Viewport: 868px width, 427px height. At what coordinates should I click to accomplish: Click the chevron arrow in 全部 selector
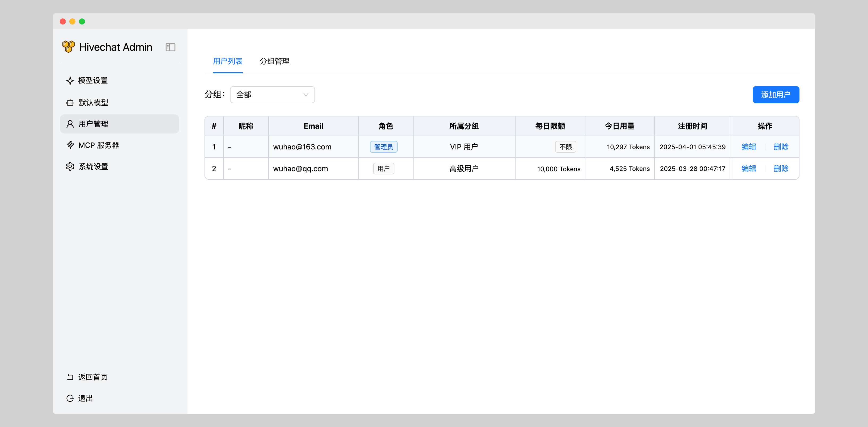[x=306, y=95]
